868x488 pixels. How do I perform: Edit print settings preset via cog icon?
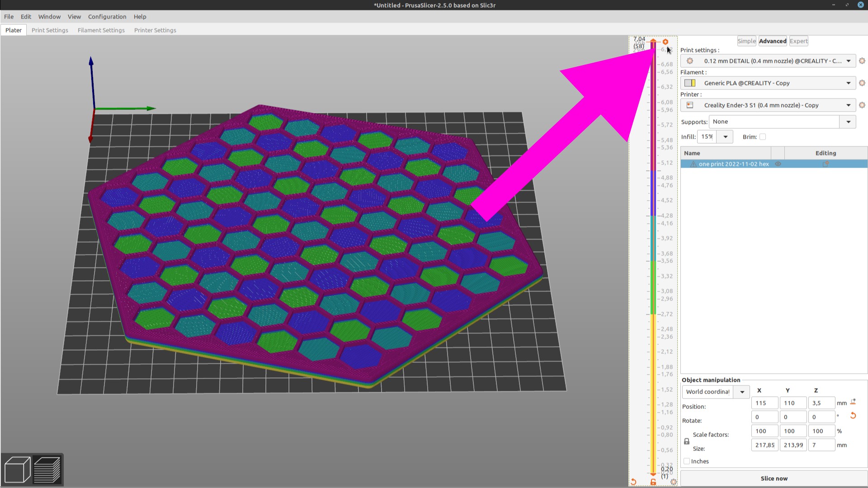(x=862, y=61)
